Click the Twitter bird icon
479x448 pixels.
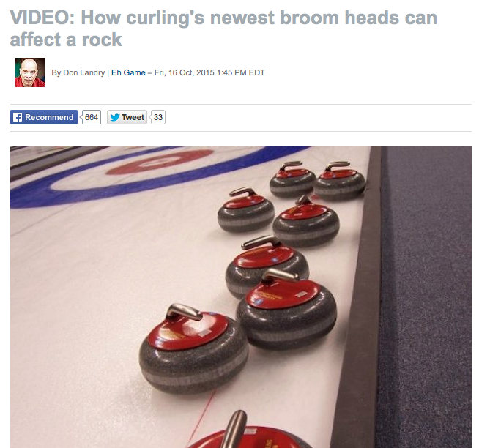coord(114,117)
